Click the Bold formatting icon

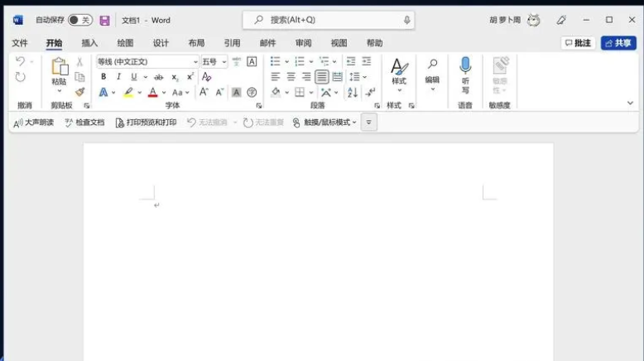pyautogui.click(x=103, y=77)
